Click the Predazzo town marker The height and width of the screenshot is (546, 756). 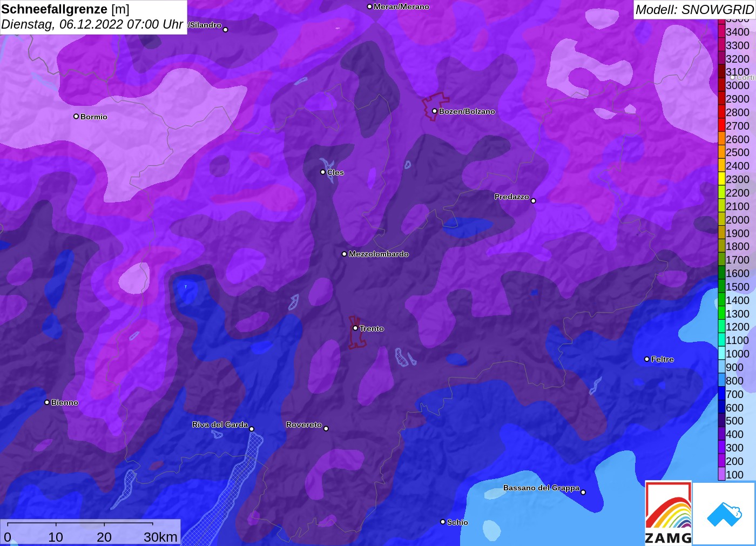click(534, 201)
